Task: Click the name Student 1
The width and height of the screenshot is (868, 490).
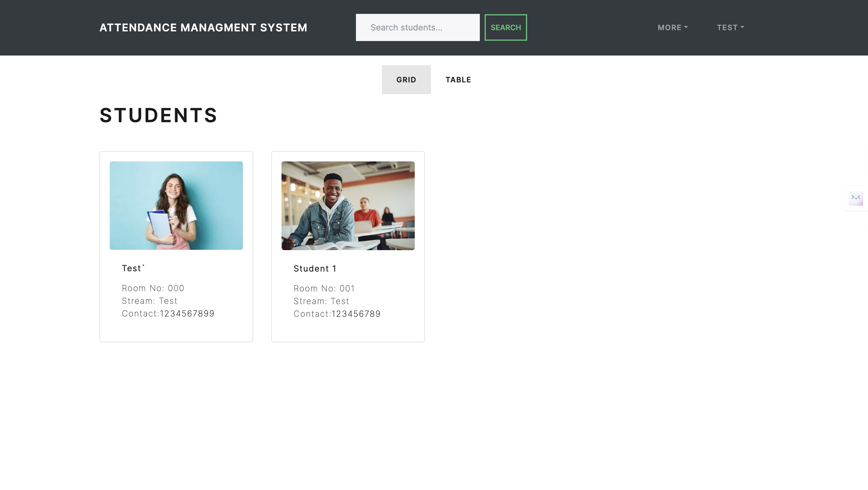Action: click(x=315, y=268)
